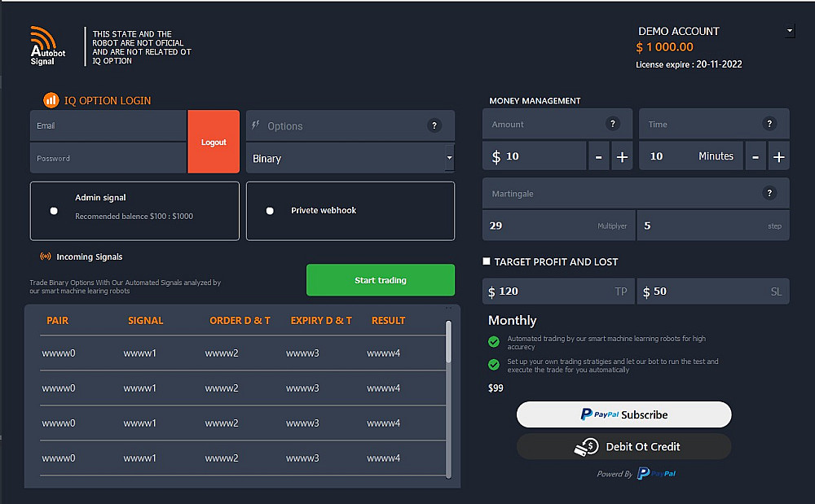
Task: Click the MONEY MANAGEMENT heading
Action: pyautogui.click(x=535, y=101)
